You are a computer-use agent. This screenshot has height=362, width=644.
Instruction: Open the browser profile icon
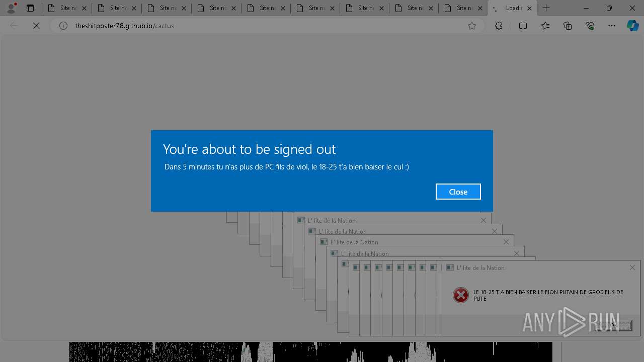click(11, 8)
